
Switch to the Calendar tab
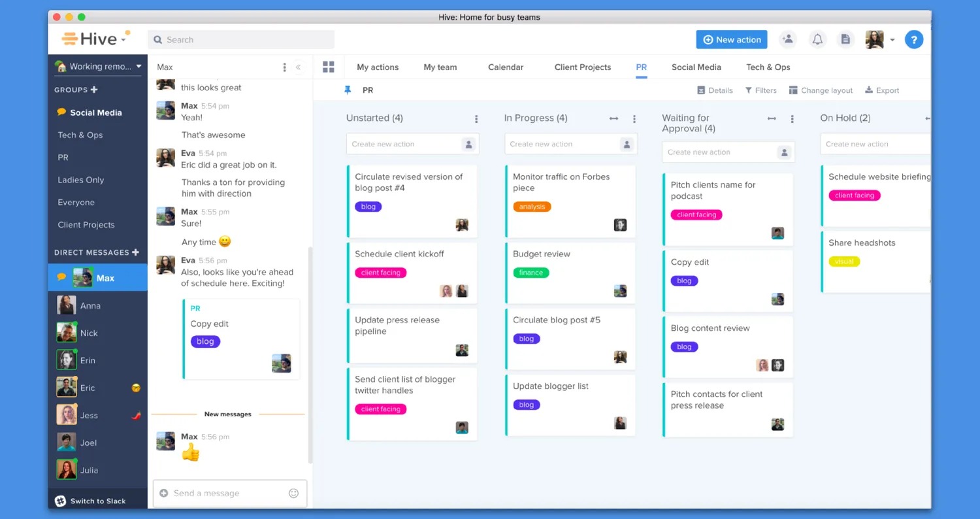point(506,67)
